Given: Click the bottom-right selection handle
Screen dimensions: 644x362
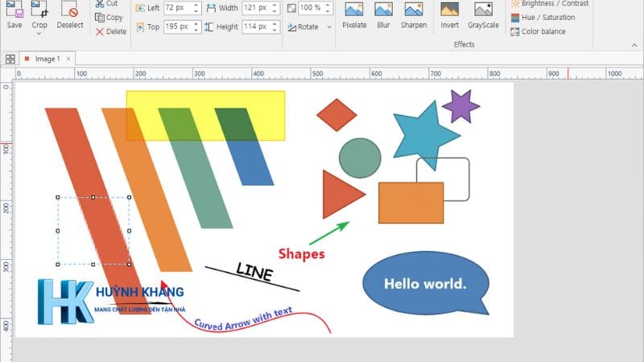Looking at the screenshot, I should tap(130, 265).
